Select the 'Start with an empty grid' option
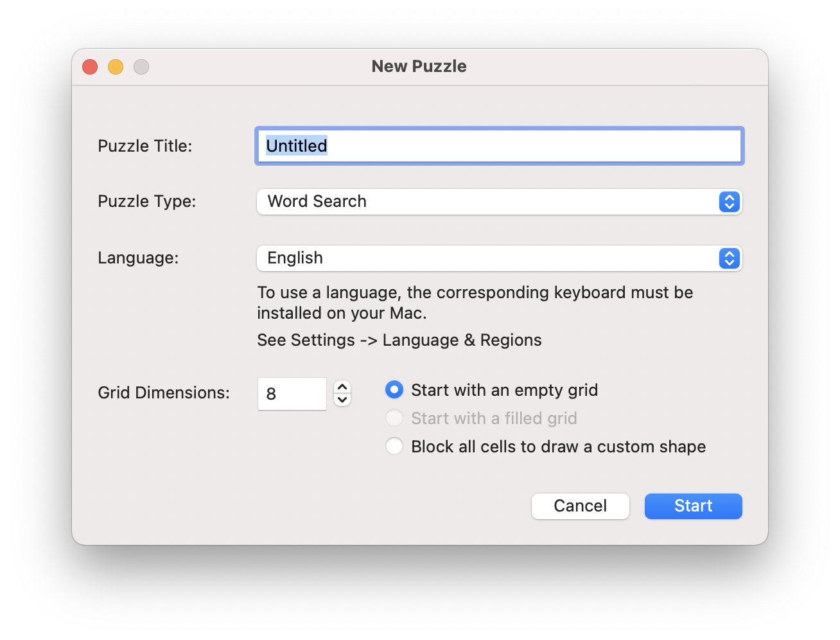Screen dimensions: 840x640 (394, 389)
